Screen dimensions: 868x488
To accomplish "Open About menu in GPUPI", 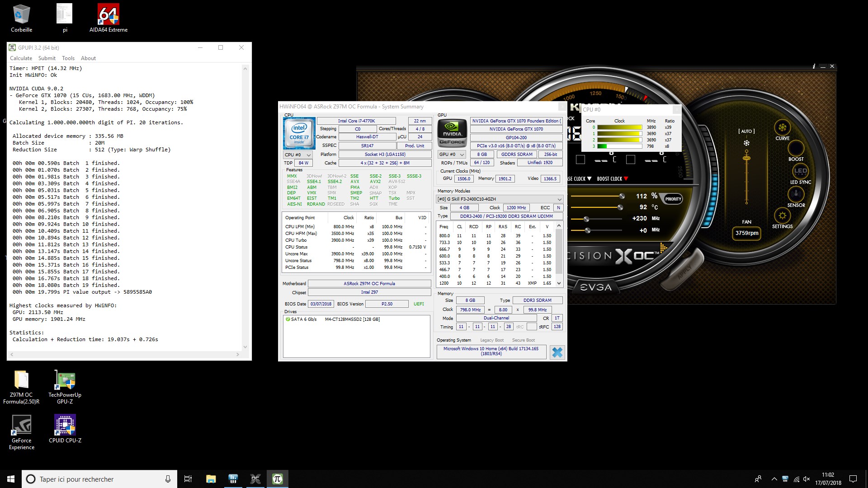I will pyautogui.click(x=88, y=58).
